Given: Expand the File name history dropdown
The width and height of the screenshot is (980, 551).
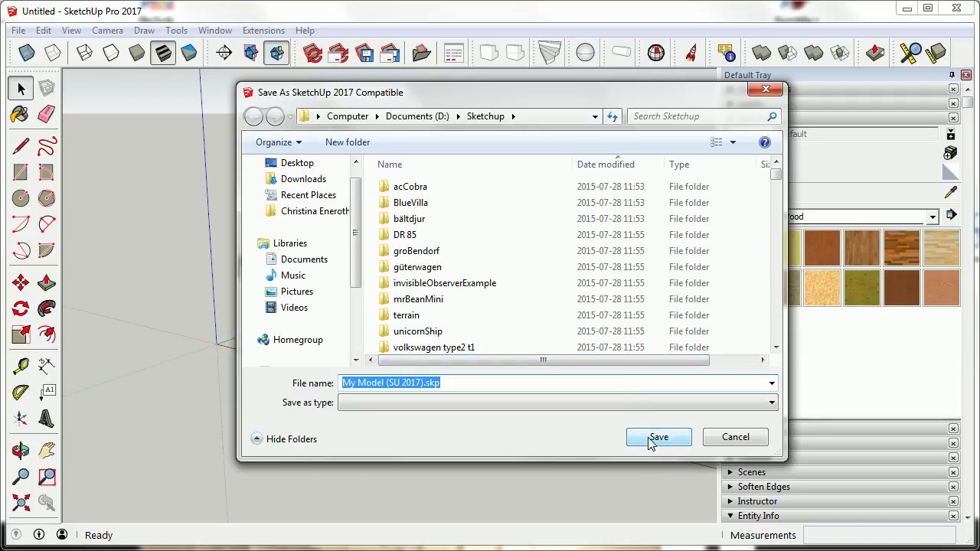Looking at the screenshot, I should [x=772, y=383].
